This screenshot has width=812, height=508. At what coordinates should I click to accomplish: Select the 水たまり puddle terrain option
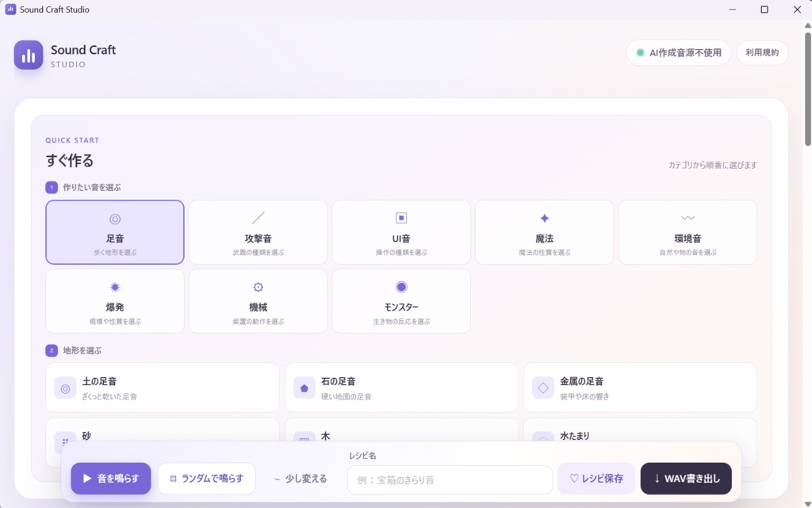[x=640, y=430]
